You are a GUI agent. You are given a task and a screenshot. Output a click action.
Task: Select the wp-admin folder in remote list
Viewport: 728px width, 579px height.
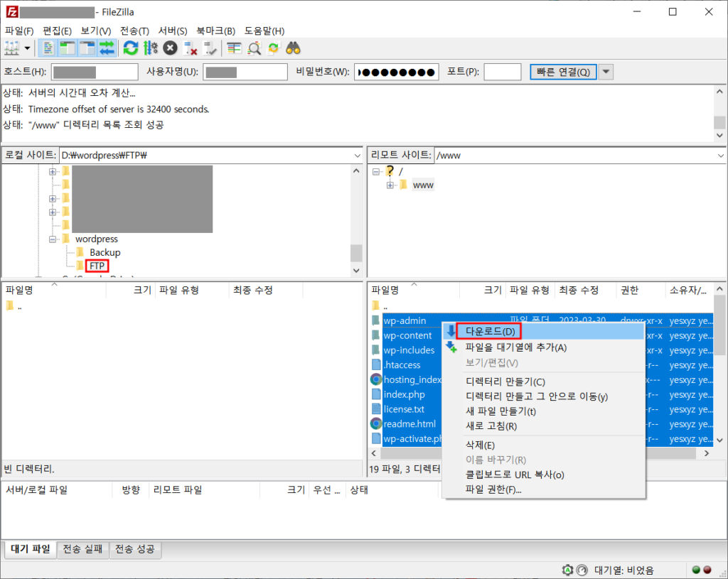coord(405,320)
